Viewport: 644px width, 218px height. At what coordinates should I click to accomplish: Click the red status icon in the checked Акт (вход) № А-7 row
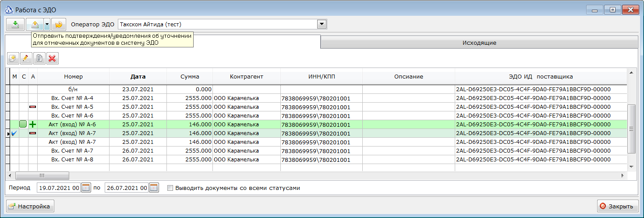[x=32, y=133]
